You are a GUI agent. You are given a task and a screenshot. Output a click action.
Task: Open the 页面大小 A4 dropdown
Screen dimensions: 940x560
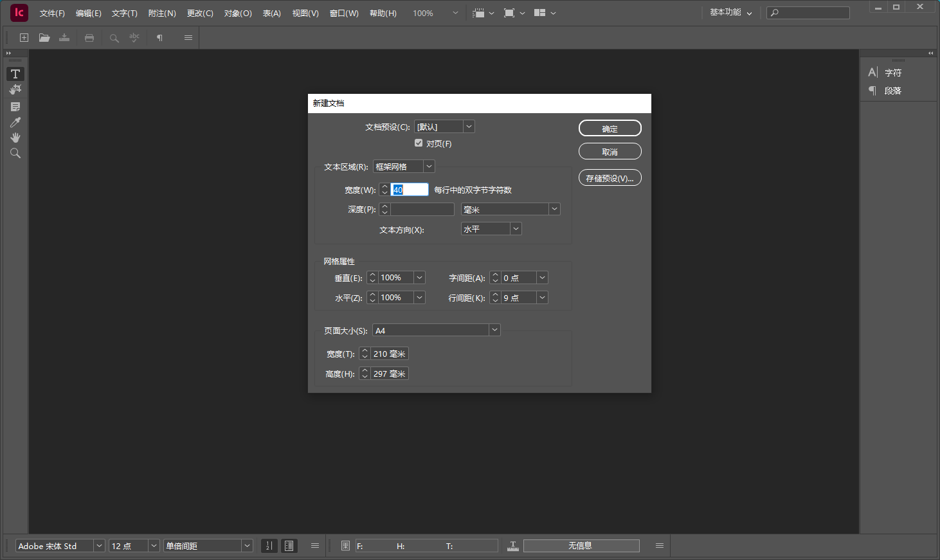[x=437, y=330]
